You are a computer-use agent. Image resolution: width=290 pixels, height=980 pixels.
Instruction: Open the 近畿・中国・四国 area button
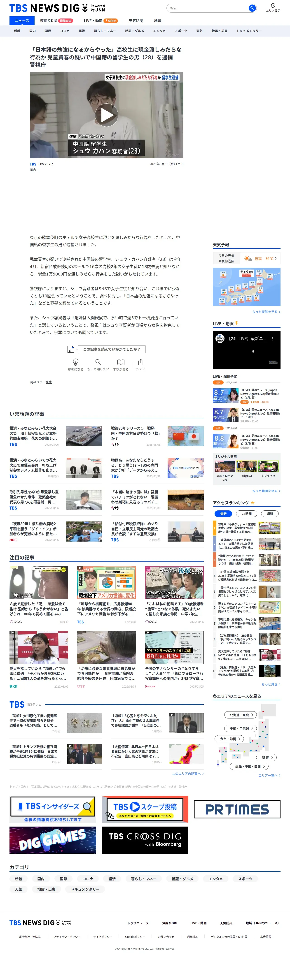coord(249,766)
